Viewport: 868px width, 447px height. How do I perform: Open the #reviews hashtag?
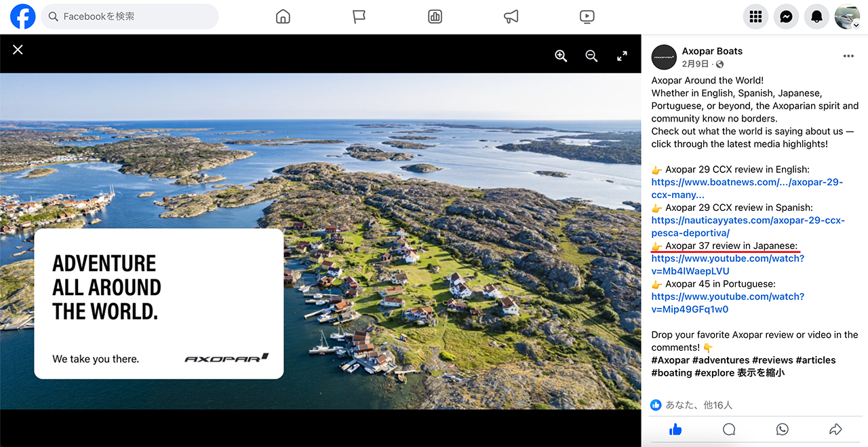pos(772,360)
